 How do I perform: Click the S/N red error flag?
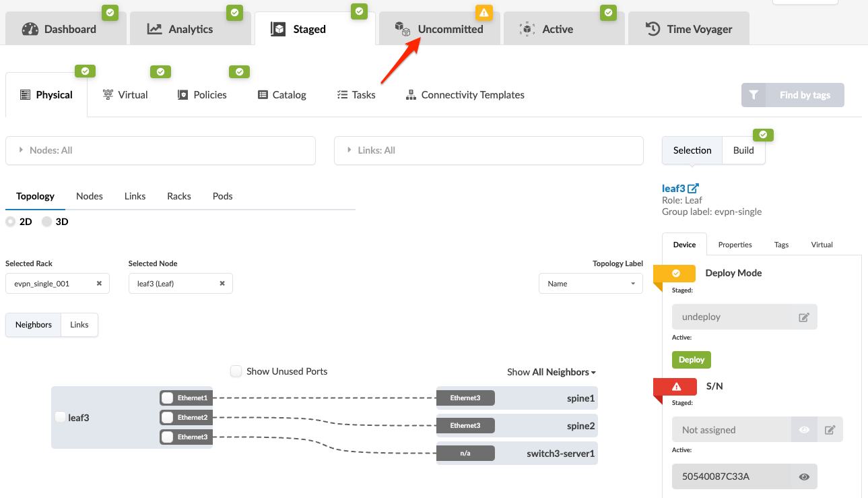676,387
